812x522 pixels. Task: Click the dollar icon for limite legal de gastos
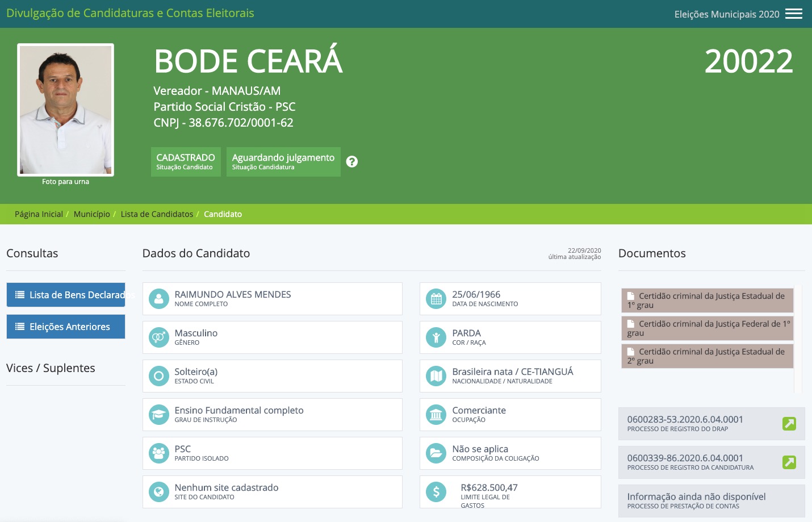tap(436, 491)
